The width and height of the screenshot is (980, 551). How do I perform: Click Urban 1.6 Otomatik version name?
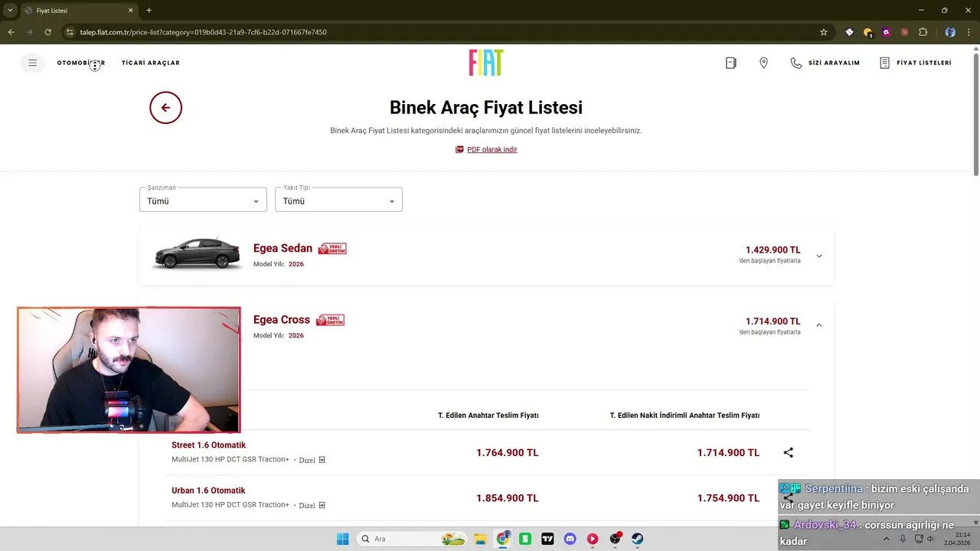208,491
